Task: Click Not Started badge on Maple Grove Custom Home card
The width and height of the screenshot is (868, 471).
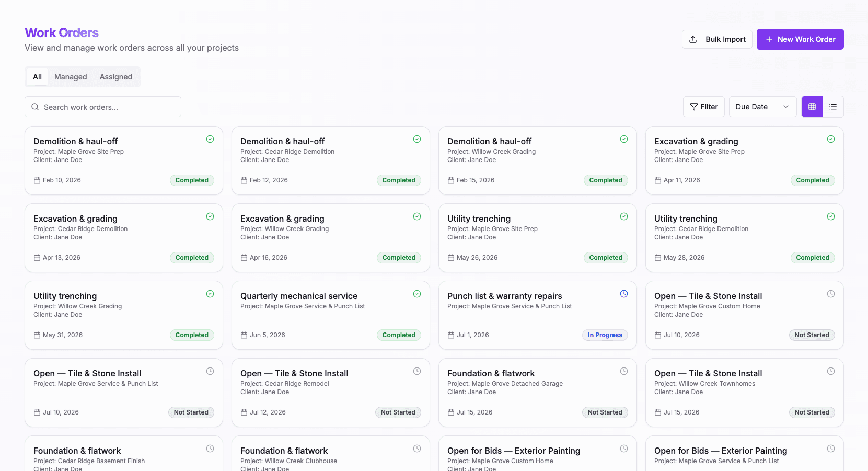Action: coord(812,335)
